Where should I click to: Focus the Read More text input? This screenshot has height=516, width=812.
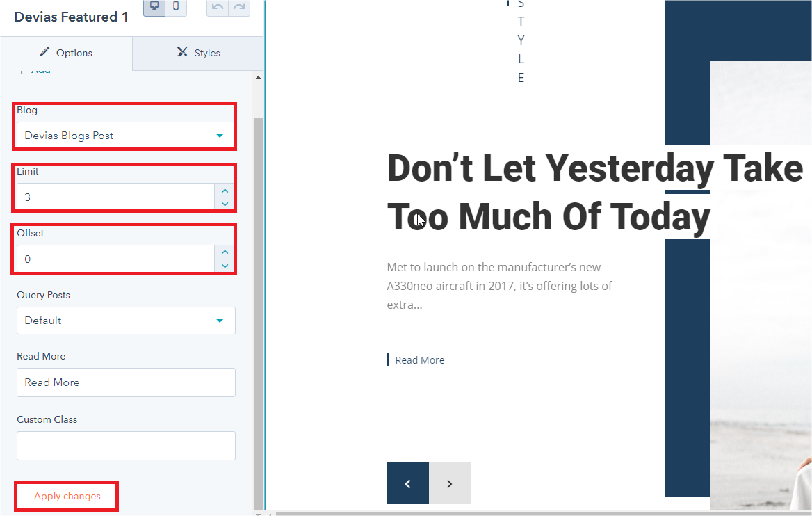pos(126,382)
